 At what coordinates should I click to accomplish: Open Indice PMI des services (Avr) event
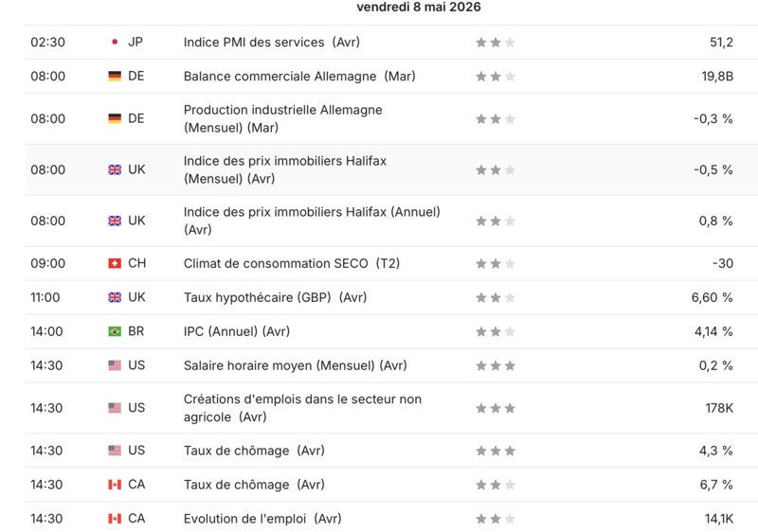pyautogui.click(x=272, y=42)
